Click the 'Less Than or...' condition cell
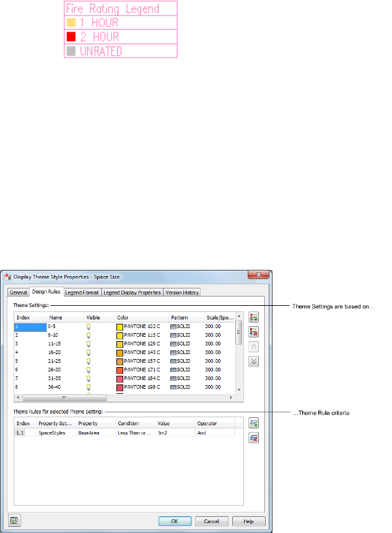 coord(136,433)
